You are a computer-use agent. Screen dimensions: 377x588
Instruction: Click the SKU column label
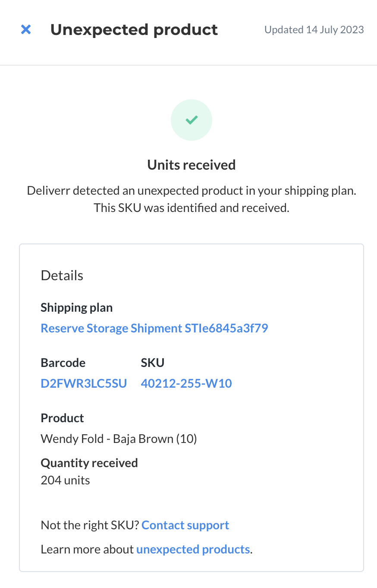click(x=153, y=363)
